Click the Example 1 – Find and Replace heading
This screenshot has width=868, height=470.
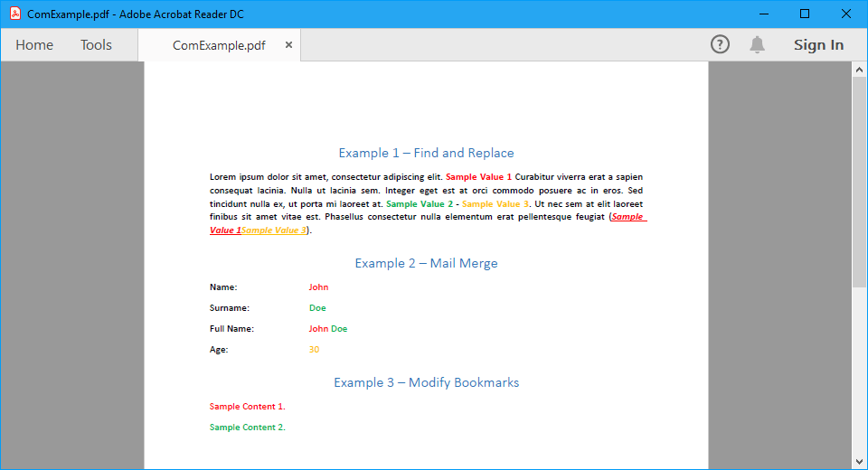click(x=426, y=153)
